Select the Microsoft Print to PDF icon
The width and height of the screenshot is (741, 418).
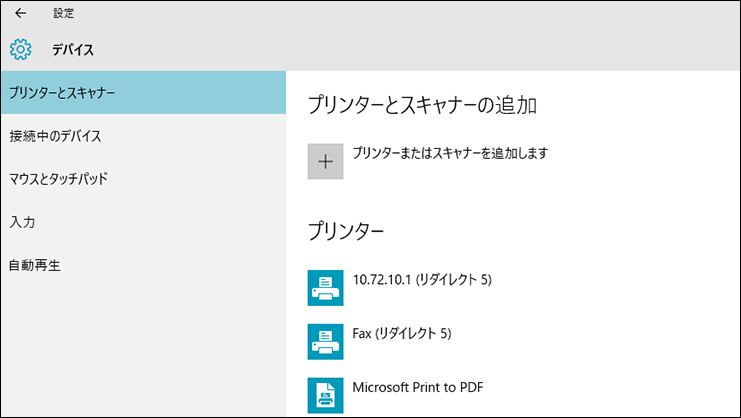(325, 395)
